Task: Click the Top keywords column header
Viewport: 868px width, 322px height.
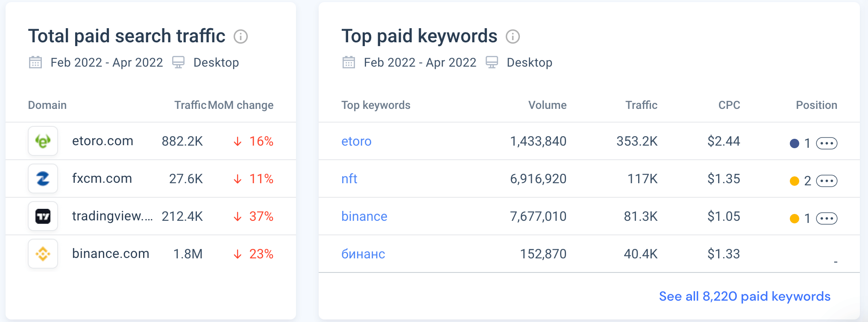Action: click(376, 105)
